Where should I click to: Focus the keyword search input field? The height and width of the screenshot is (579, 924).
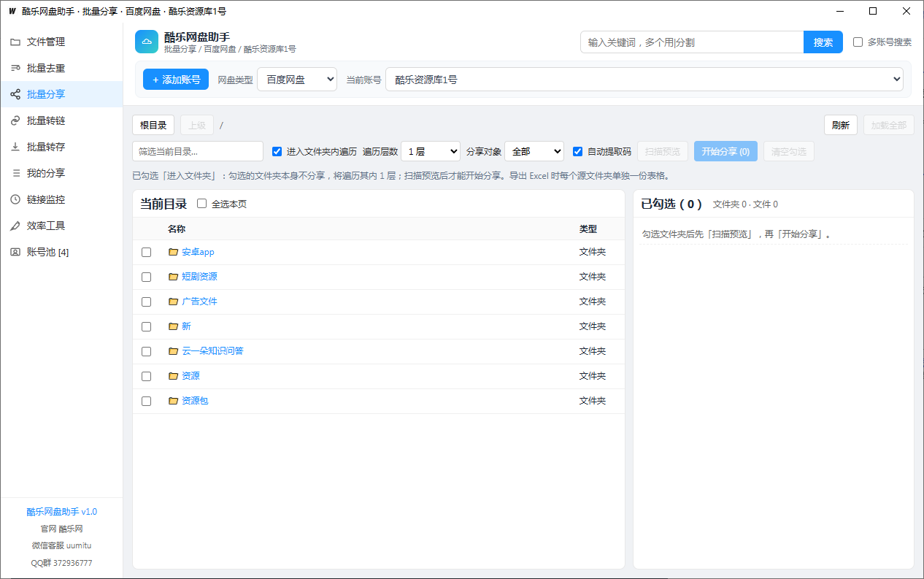692,42
